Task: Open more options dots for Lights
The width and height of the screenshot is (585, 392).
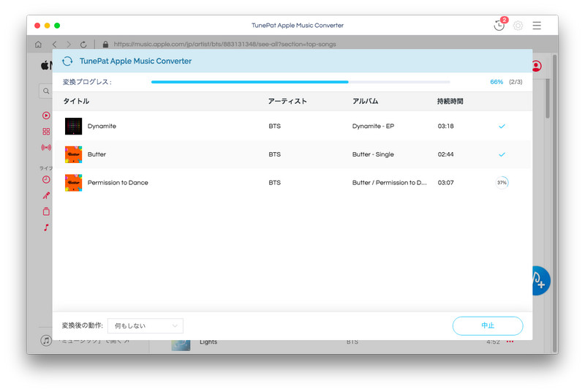Action: tap(510, 342)
